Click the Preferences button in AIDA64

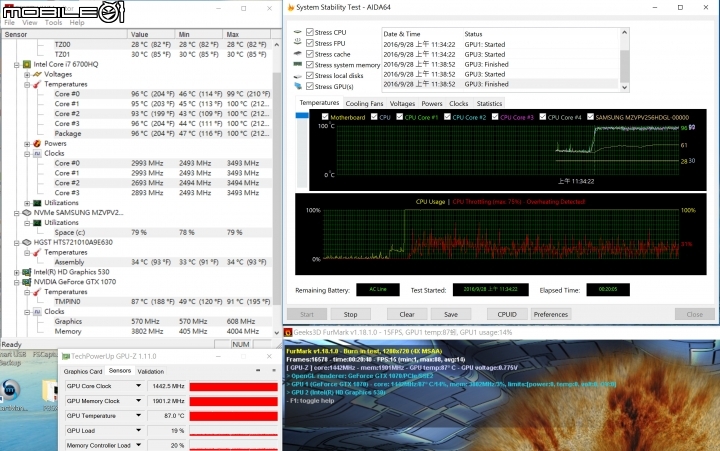[551, 314]
